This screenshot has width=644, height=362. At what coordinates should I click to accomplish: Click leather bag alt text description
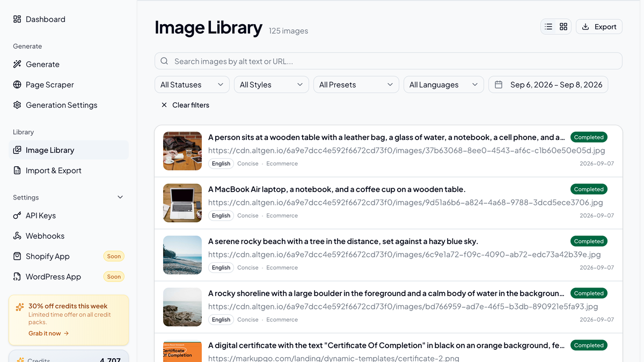386,137
